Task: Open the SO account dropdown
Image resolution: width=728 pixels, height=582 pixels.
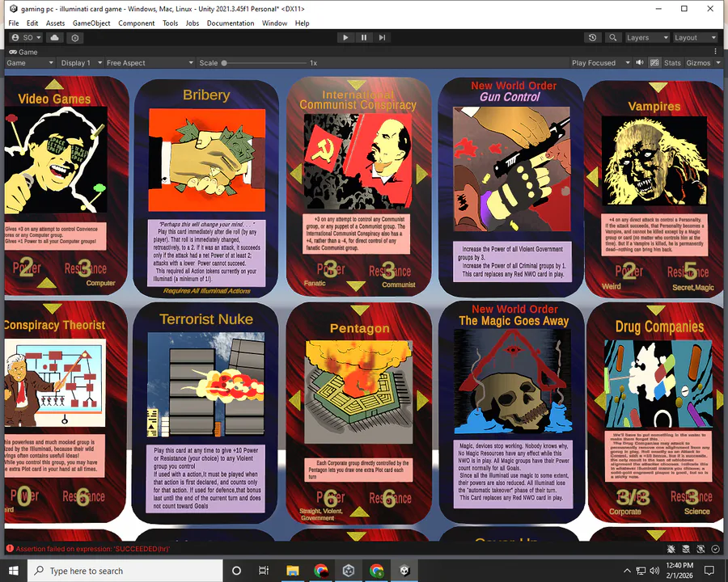Action: tap(27, 38)
